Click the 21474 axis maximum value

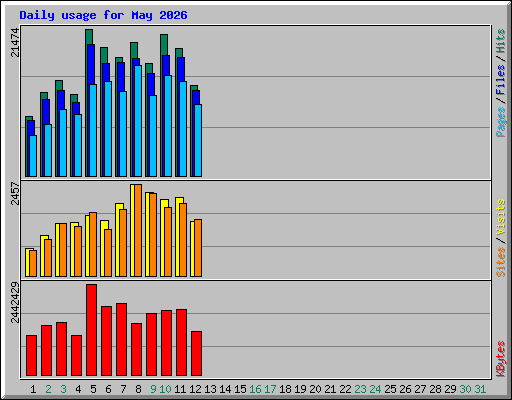(15, 42)
